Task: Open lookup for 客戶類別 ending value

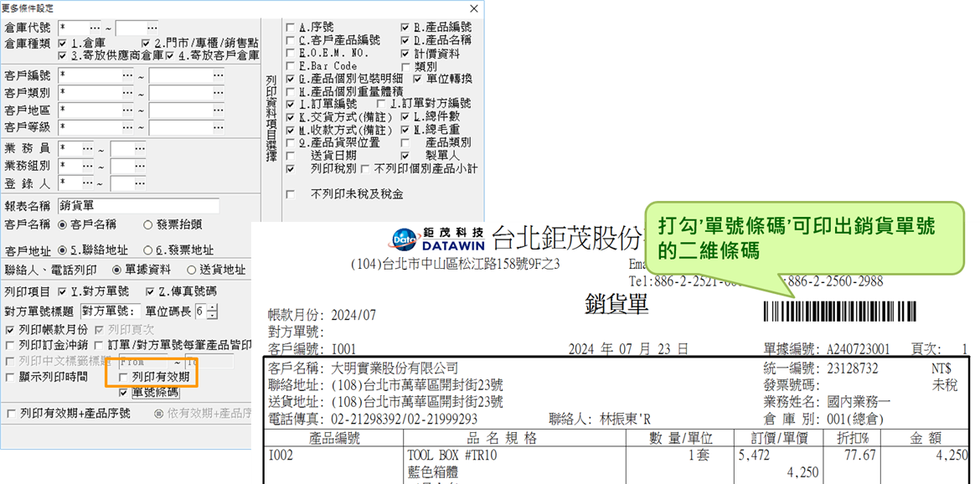Action: coord(218,94)
